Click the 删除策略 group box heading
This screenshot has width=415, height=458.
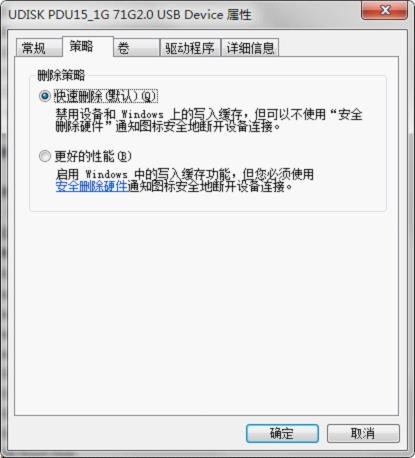[61, 75]
